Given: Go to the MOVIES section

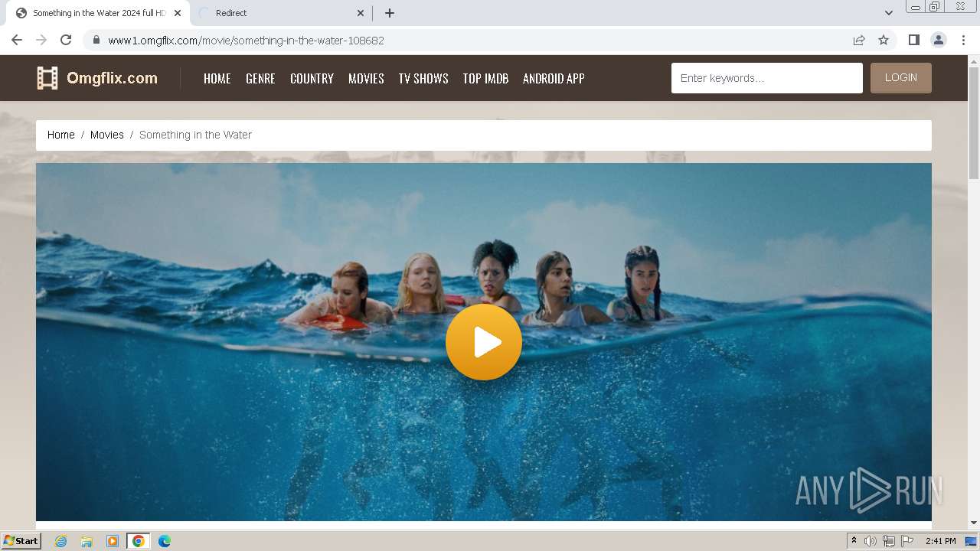Looking at the screenshot, I should click(x=366, y=78).
